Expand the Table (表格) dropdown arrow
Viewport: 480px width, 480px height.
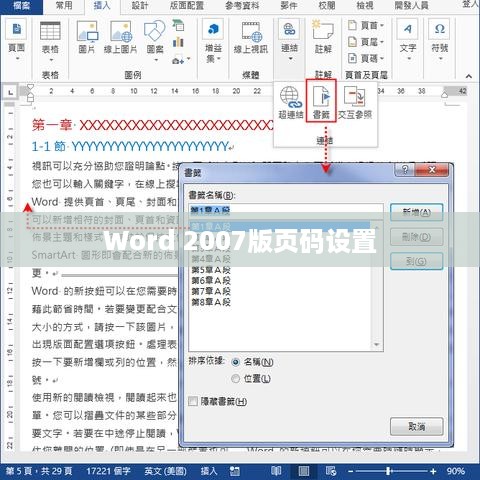click(51, 60)
